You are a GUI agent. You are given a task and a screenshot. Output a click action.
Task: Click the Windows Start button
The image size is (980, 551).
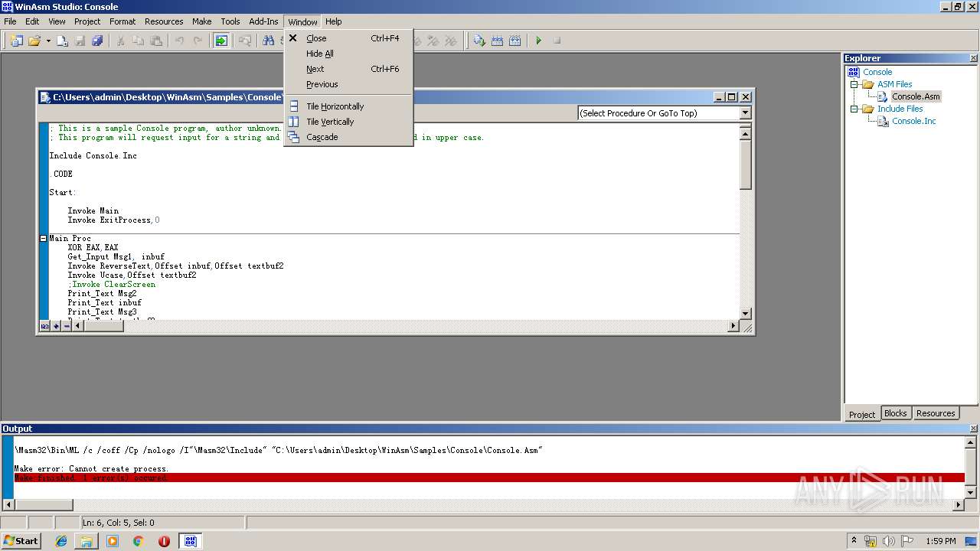(x=21, y=541)
